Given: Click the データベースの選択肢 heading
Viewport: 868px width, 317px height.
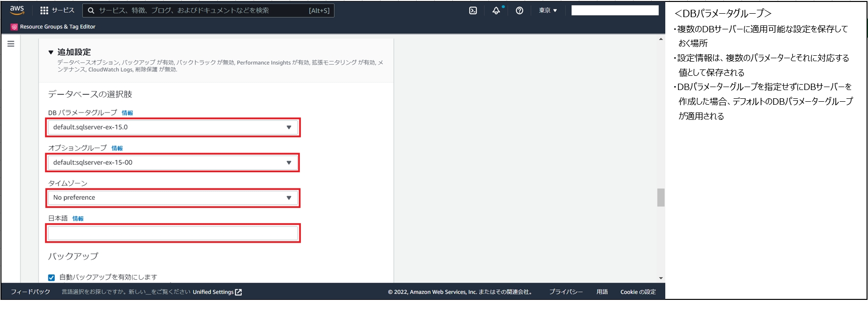Looking at the screenshot, I should (90, 94).
